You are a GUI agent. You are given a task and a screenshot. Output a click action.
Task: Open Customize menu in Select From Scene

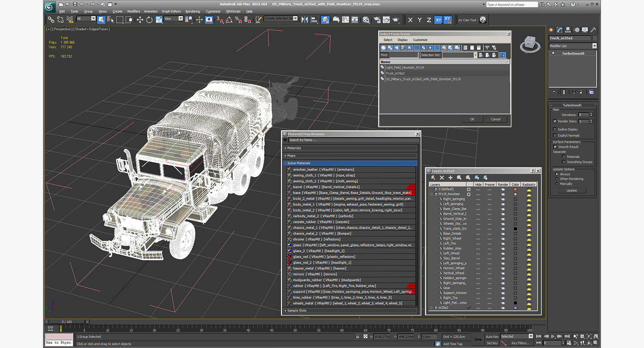pos(420,40)
